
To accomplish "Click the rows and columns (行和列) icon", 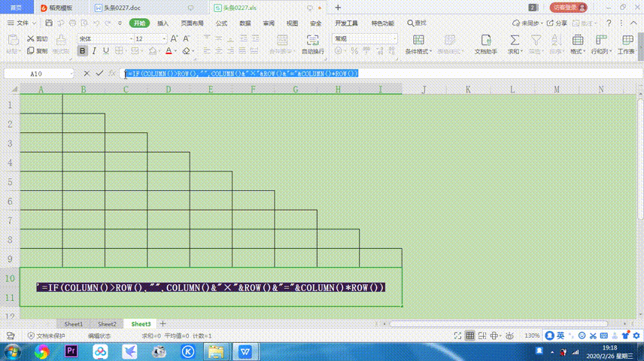I will [601, 40].
